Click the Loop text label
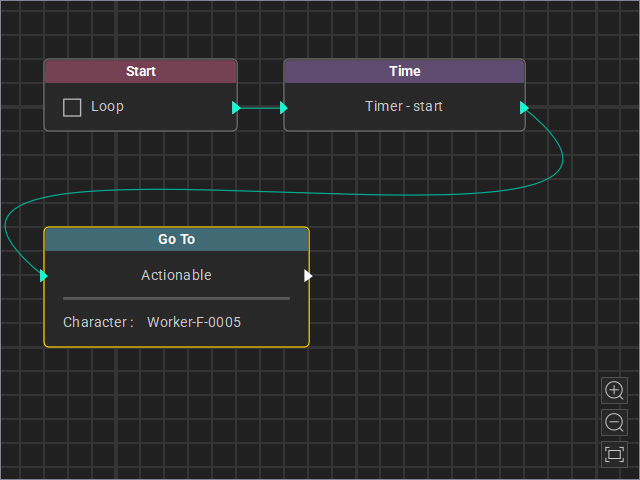The width and height of the screenshot is (640, 480). [107, 107]
